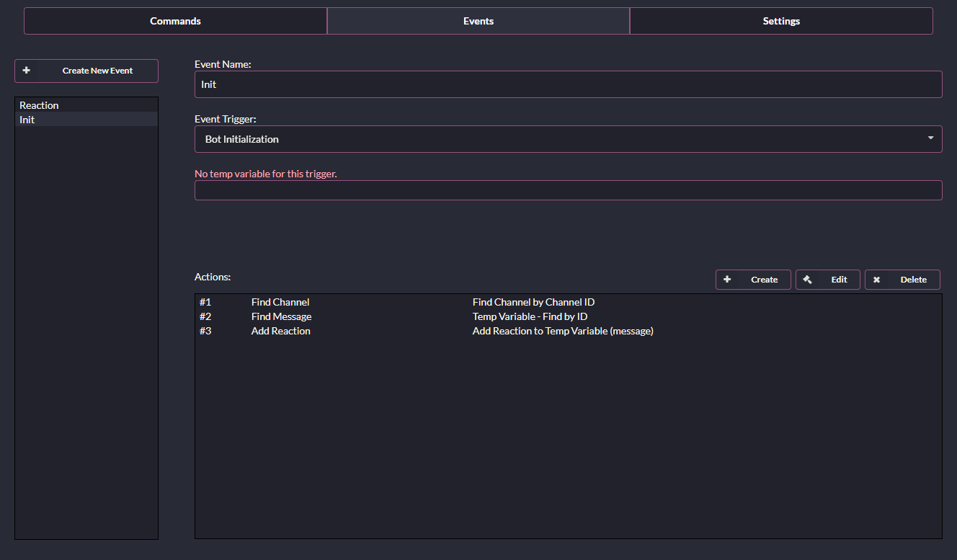Click the caret arrow on the Event Trigger box
Image resolution: width=957 pixels, height=560 pixels.
click(930, 138)
